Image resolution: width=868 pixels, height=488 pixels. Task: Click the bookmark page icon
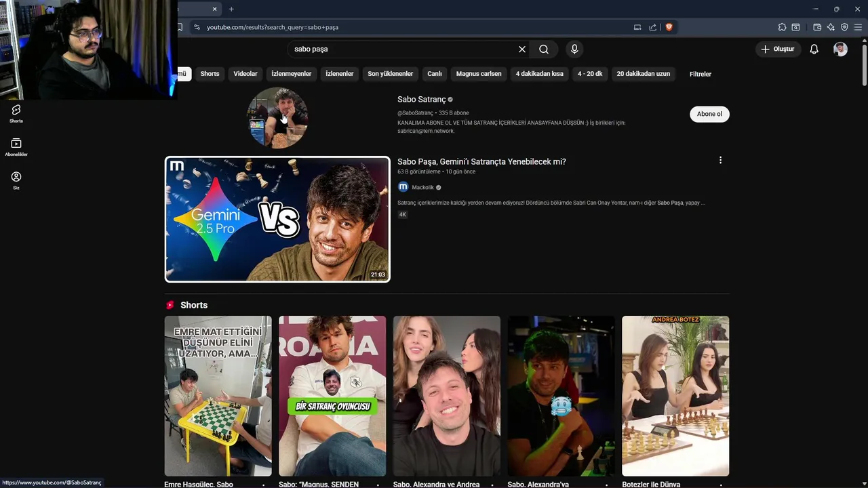(180, 27)
